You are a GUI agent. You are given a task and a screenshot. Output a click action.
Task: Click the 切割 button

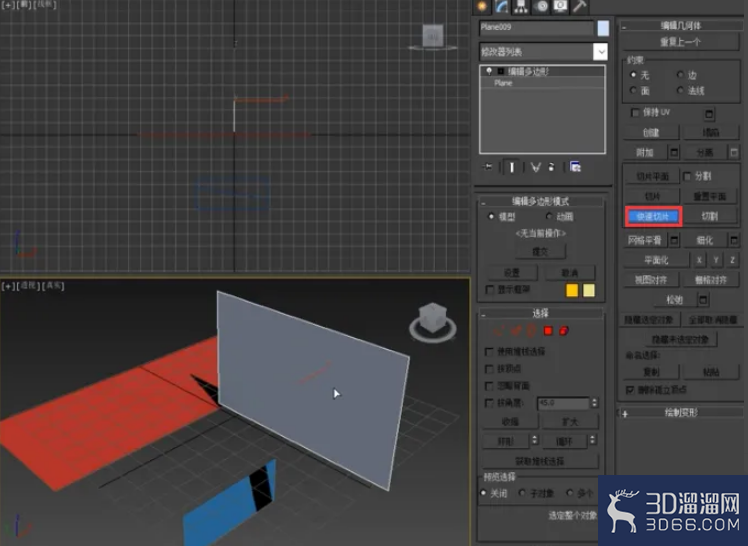pos(710,216)
